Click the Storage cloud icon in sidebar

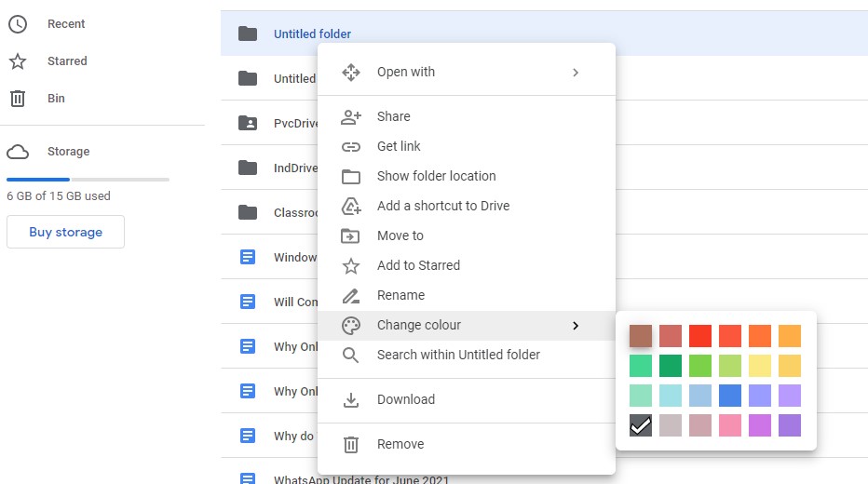(x=18, y=152)
